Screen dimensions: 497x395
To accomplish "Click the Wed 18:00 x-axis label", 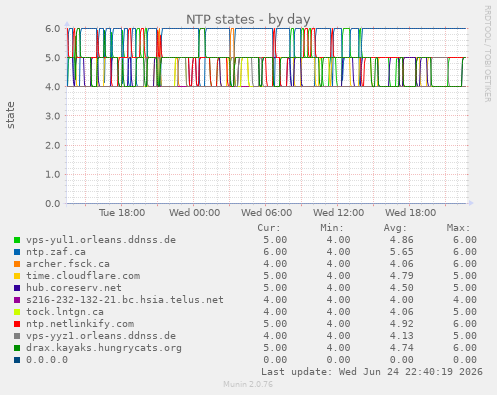I will point(411,213).
